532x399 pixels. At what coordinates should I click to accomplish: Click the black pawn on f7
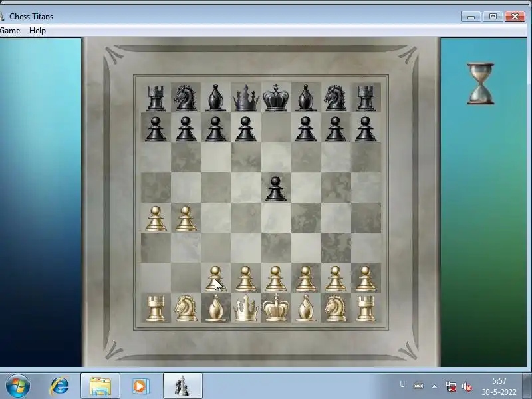click(x=306, y=129)
